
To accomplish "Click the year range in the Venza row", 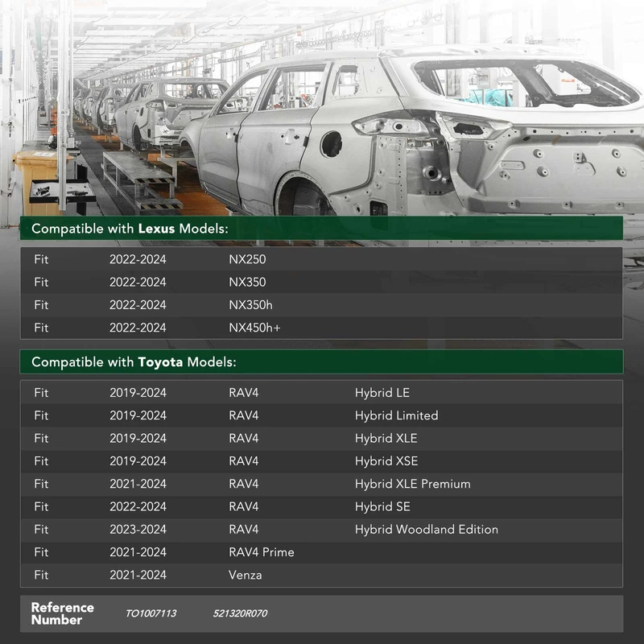I will 138,575.
